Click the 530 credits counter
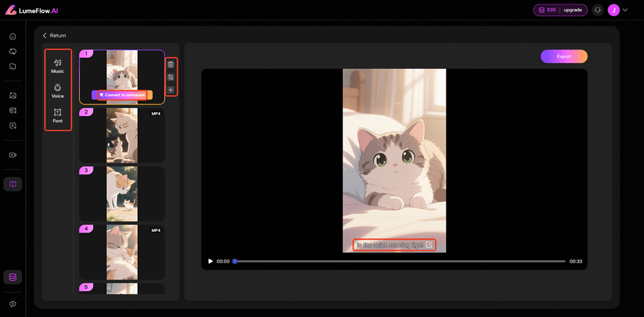This screenshot has height=317, width=644. 547,10
